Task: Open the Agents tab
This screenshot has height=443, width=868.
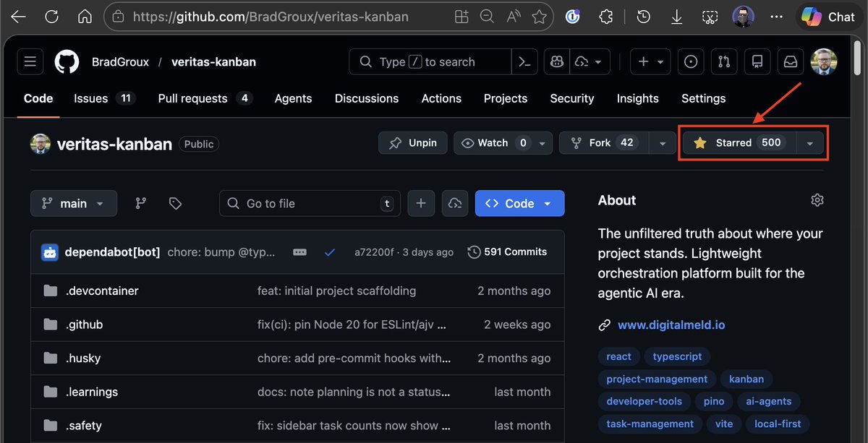Action: (293, 98)
